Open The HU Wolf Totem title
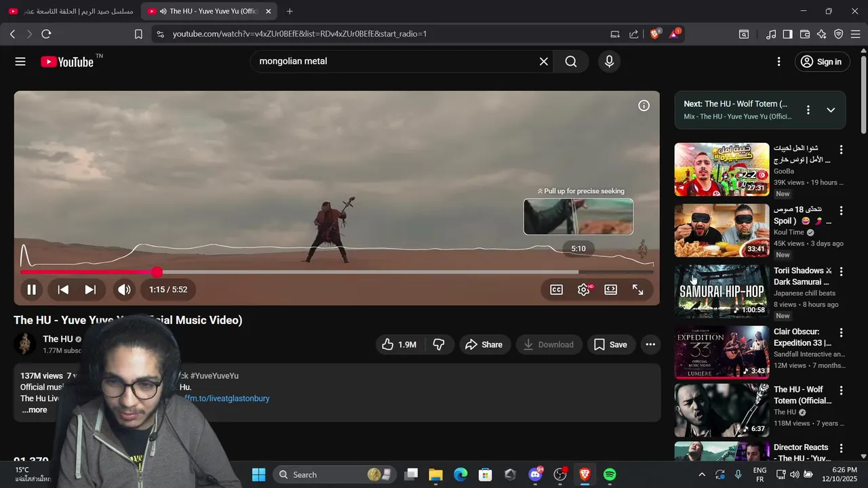 coord(802,395)
